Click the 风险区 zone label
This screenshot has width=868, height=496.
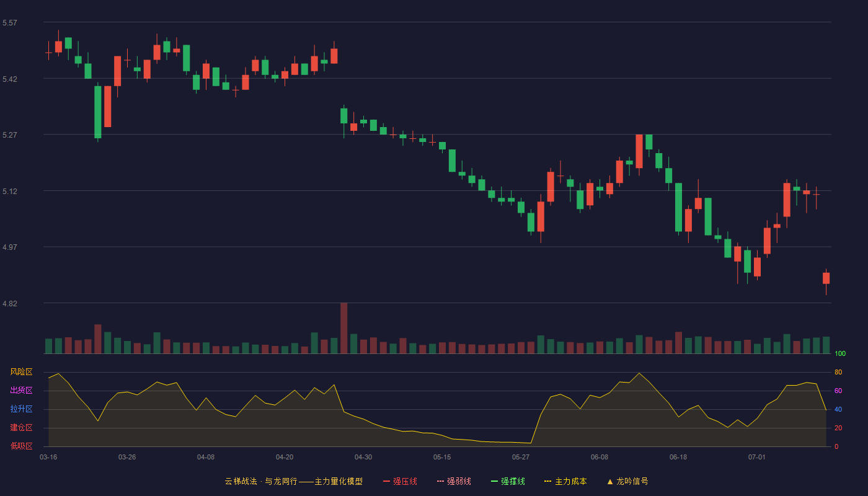pyautogui.click(x=21, y=372)
